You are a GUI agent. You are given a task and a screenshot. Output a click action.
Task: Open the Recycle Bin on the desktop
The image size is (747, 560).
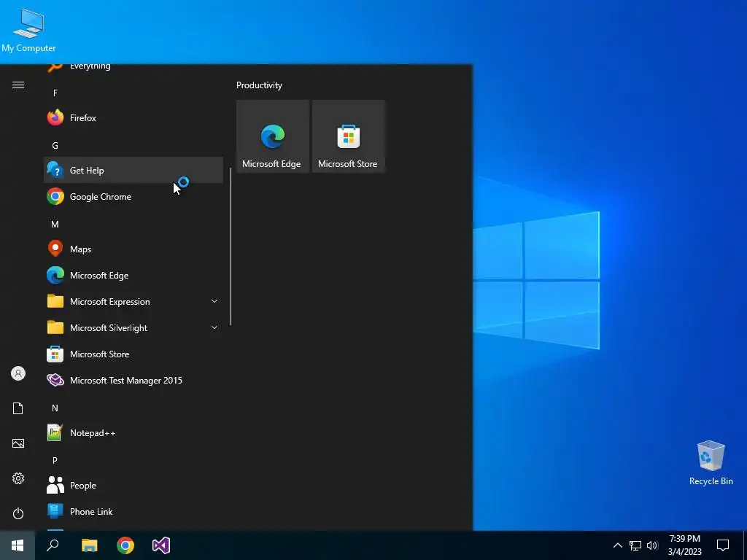coord(711,463)
